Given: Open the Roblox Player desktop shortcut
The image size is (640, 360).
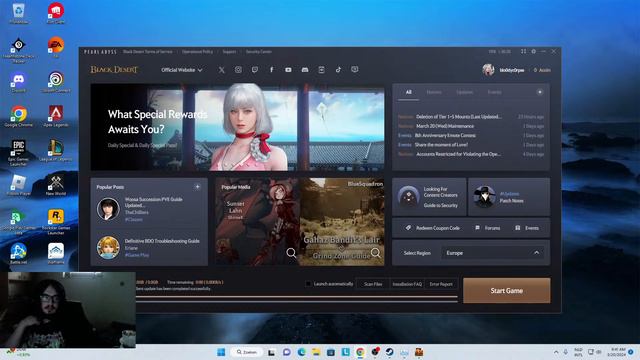Looking at the screenshot, I should pos(18,184).
